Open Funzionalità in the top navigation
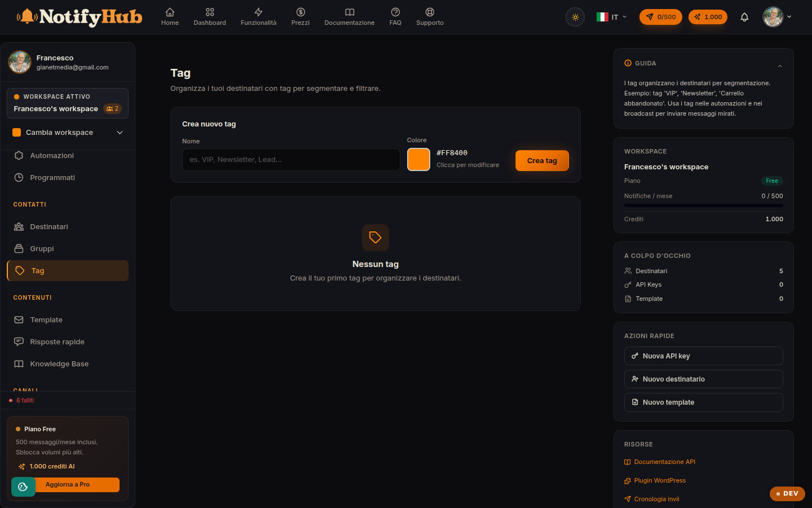 pos(258,17)
